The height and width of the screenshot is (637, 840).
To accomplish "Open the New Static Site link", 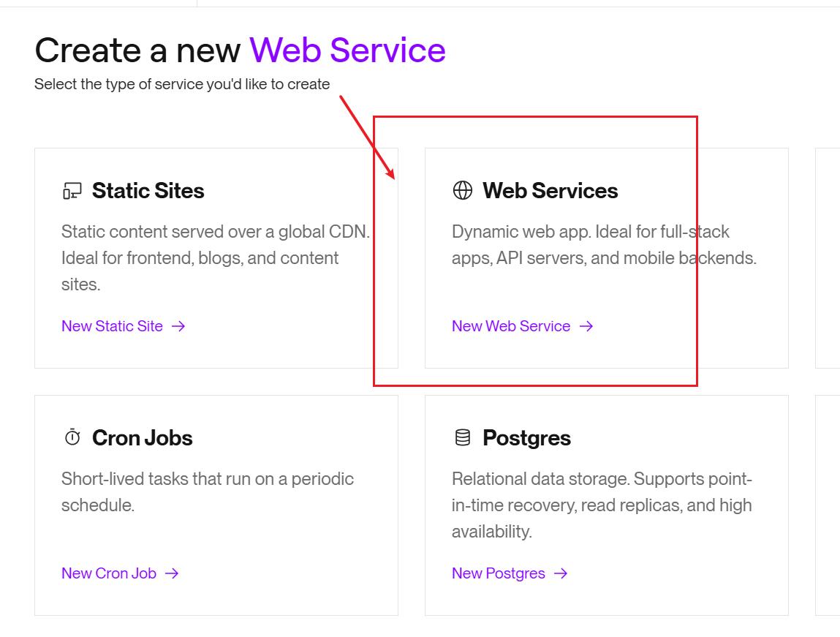I will tap(113, 326).
